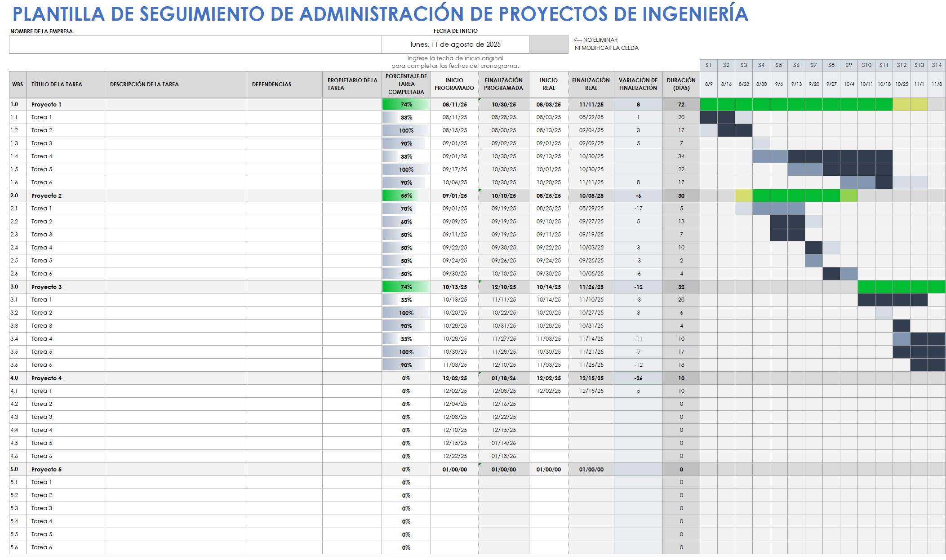Click the Proyecto 3 74% progress bar
This screenshot has width=946, height=560.
tap(406, 287)
